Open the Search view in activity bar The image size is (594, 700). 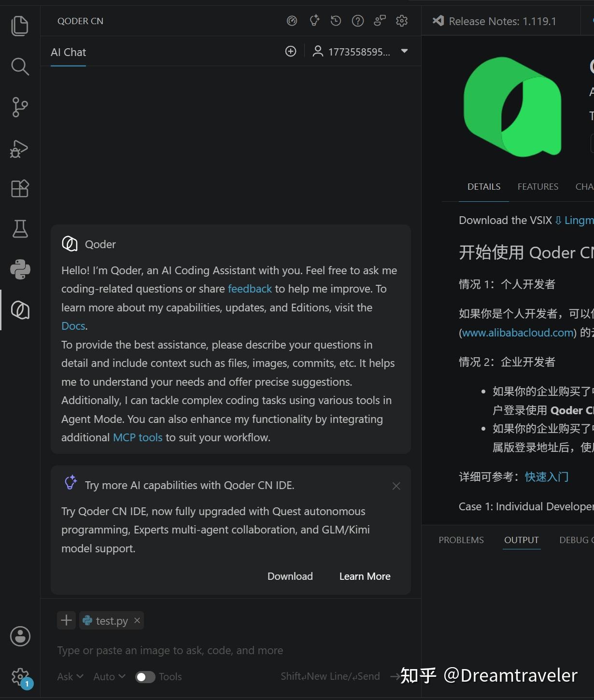(x=20, y=67)
